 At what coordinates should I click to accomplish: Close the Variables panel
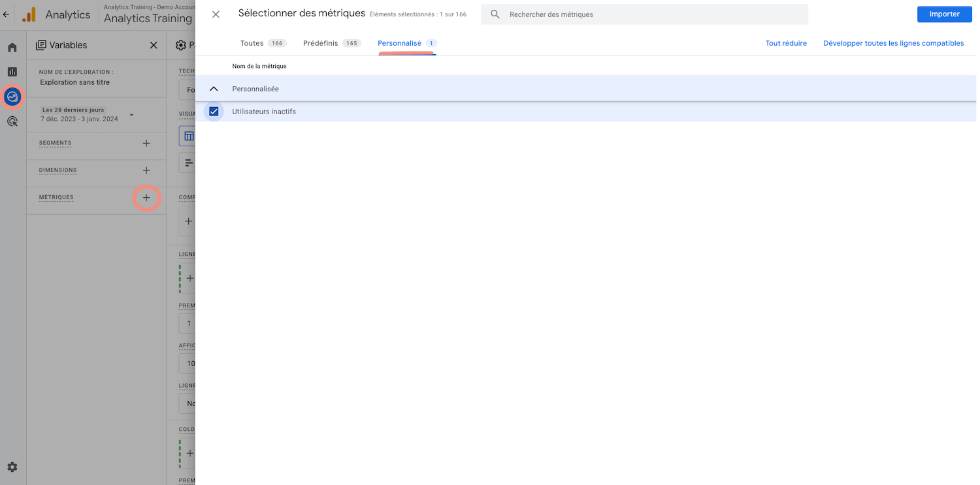coord(154,45)
